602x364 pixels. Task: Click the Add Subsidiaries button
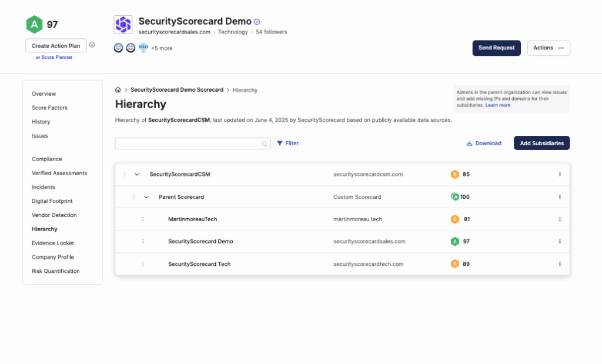[541, 143]
